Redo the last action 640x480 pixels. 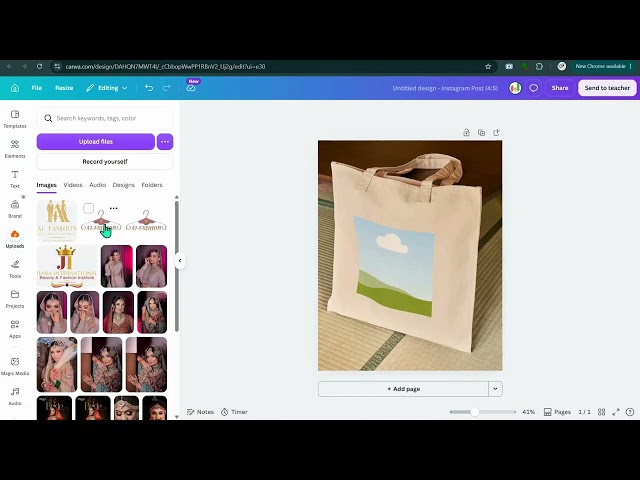[167, 88]
